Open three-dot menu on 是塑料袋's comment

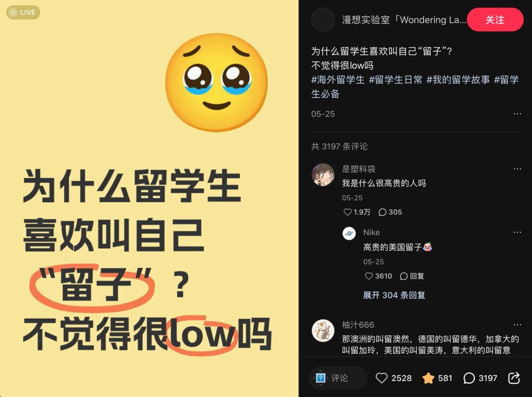coord(517,169)
